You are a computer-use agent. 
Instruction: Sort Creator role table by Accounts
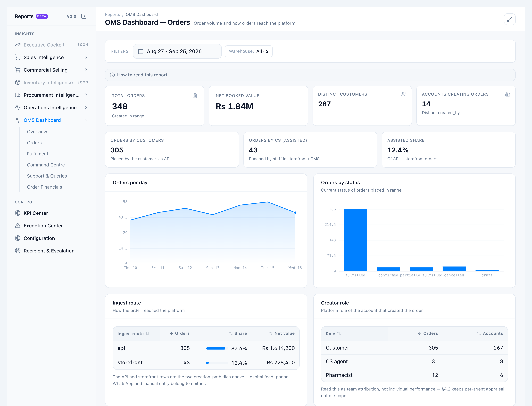click(x=490, y=334)
